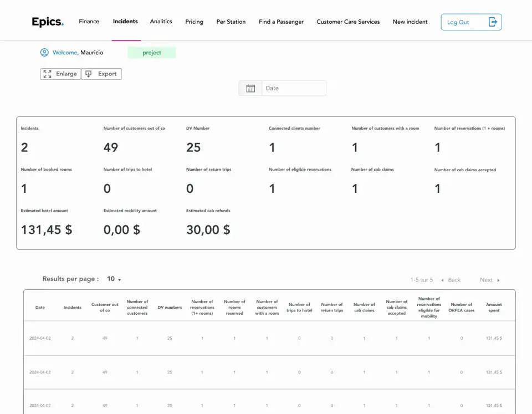
Task: Click the Export download icon
Action: point(89,74)
